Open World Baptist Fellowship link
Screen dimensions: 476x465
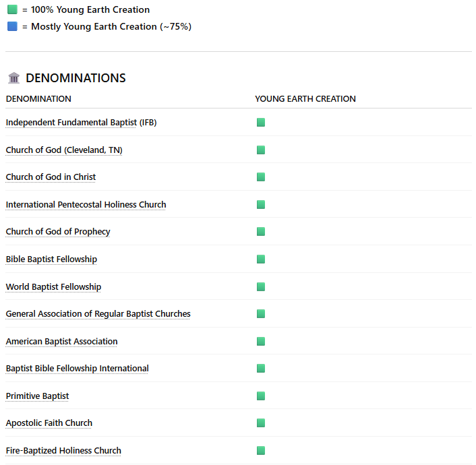[53, 287]
